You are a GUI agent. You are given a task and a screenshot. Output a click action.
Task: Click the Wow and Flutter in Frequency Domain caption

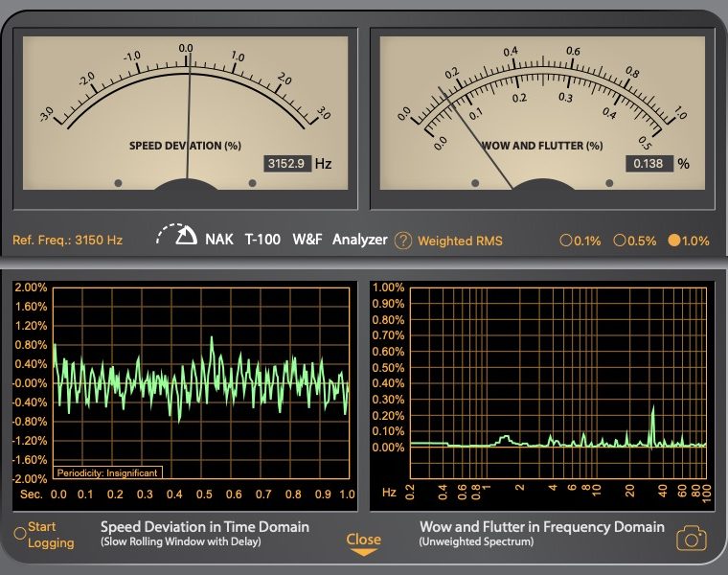coord(542,527)
